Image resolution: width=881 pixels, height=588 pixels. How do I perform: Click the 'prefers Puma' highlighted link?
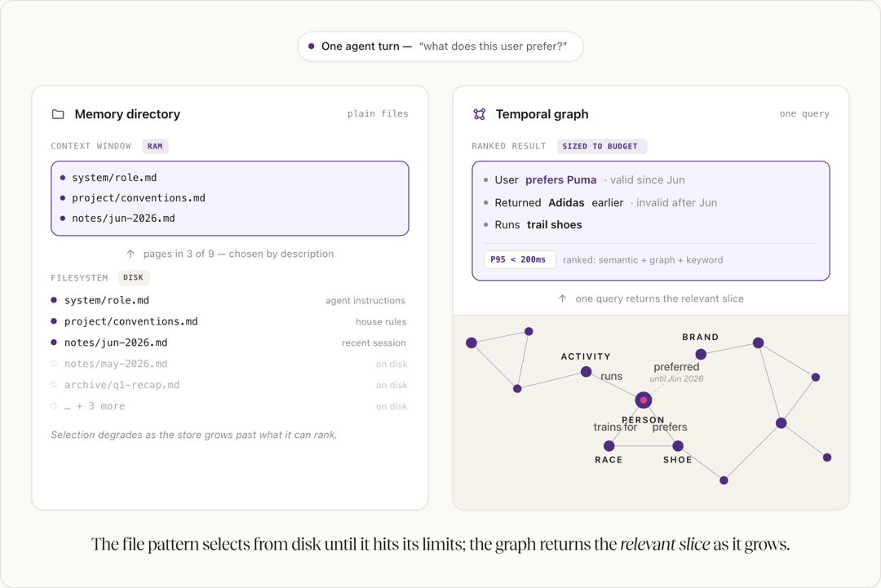click(x=560, y=179)
